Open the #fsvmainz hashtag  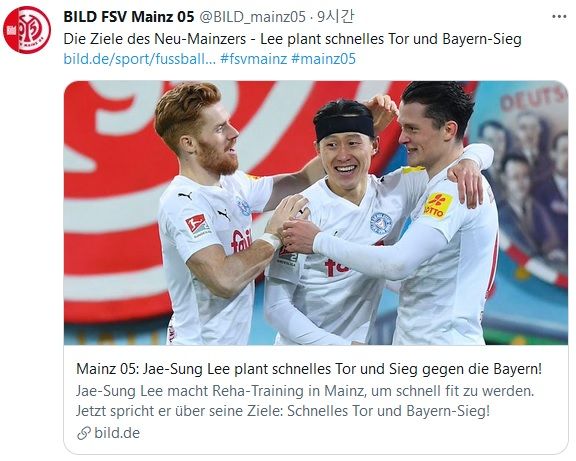pyautogui.click(x=253, y=59)
